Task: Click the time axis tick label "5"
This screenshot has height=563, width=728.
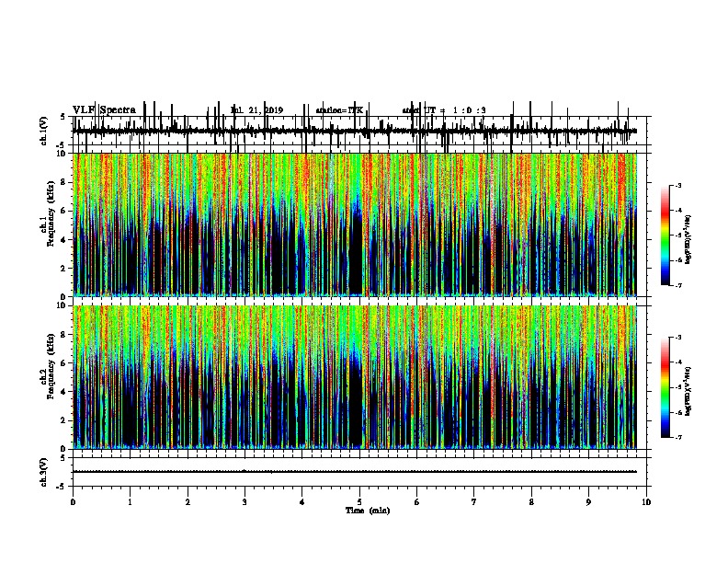Action: click(359, 502)
